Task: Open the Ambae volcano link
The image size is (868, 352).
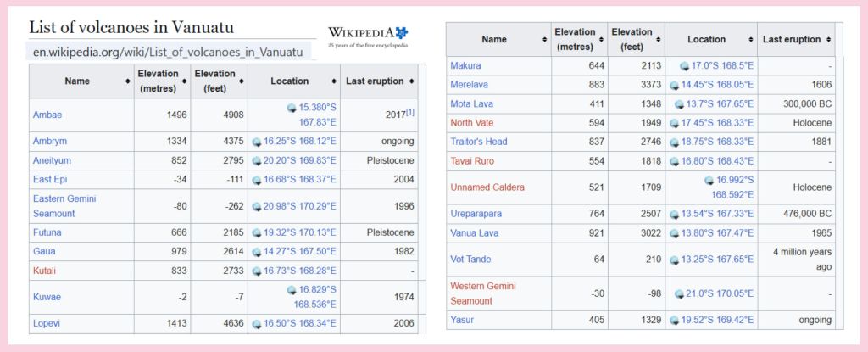Action: [46, 115]
